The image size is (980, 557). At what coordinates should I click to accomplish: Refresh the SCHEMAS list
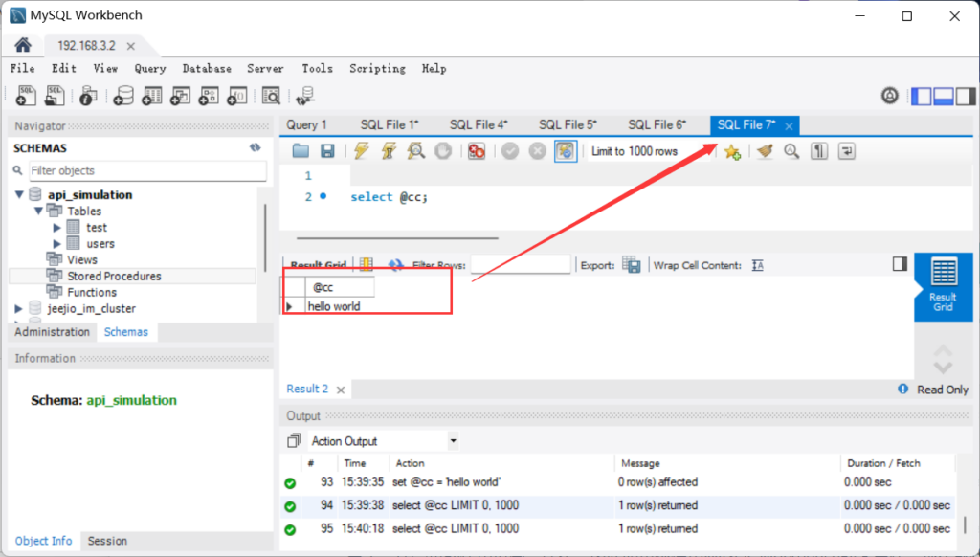tap(255, 147)
